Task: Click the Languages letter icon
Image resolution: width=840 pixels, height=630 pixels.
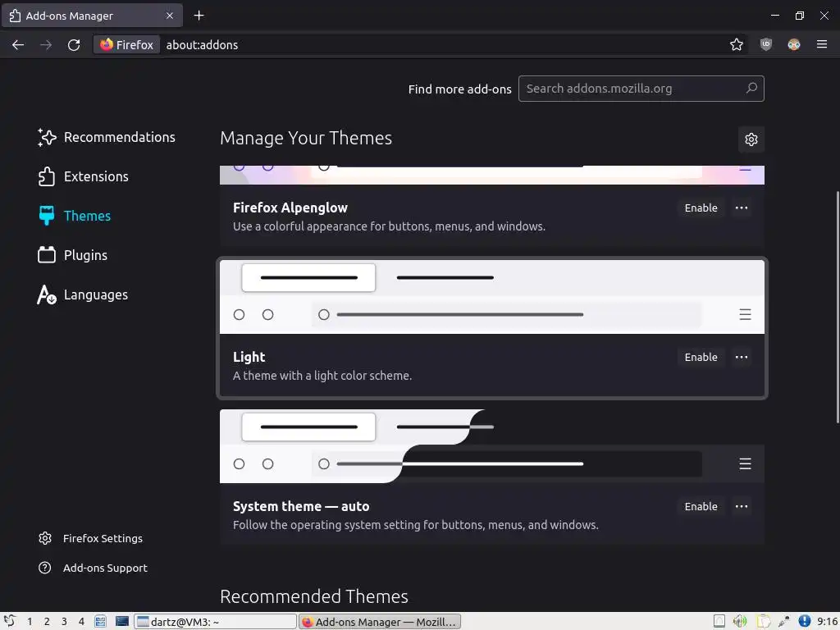Action: [47, 294]
